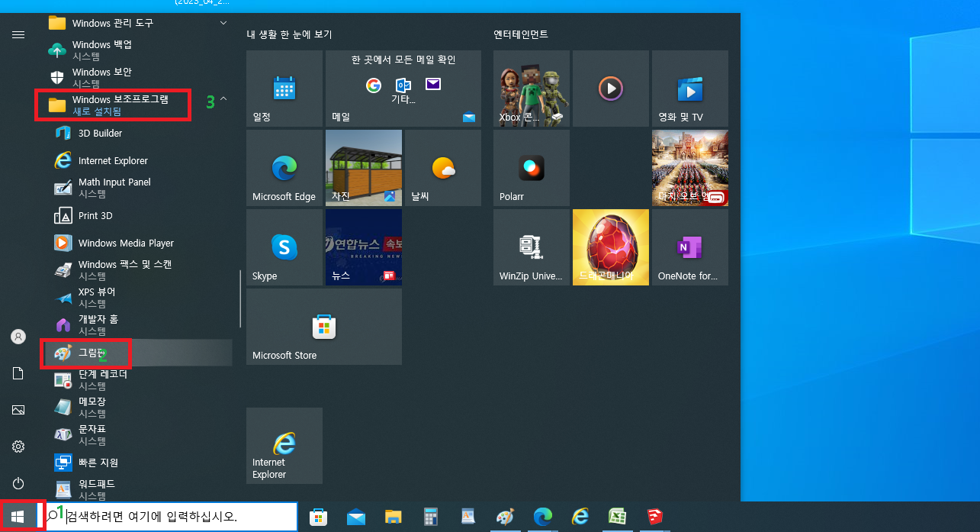
Task: Open Pictures from Start sidebar
Action: tap(18, 410)
